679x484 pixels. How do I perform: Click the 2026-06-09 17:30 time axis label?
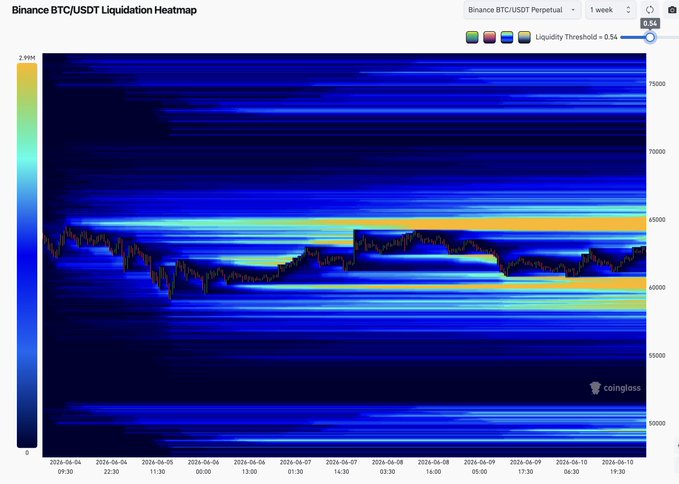pyautogui.click(x=525, y=467)
